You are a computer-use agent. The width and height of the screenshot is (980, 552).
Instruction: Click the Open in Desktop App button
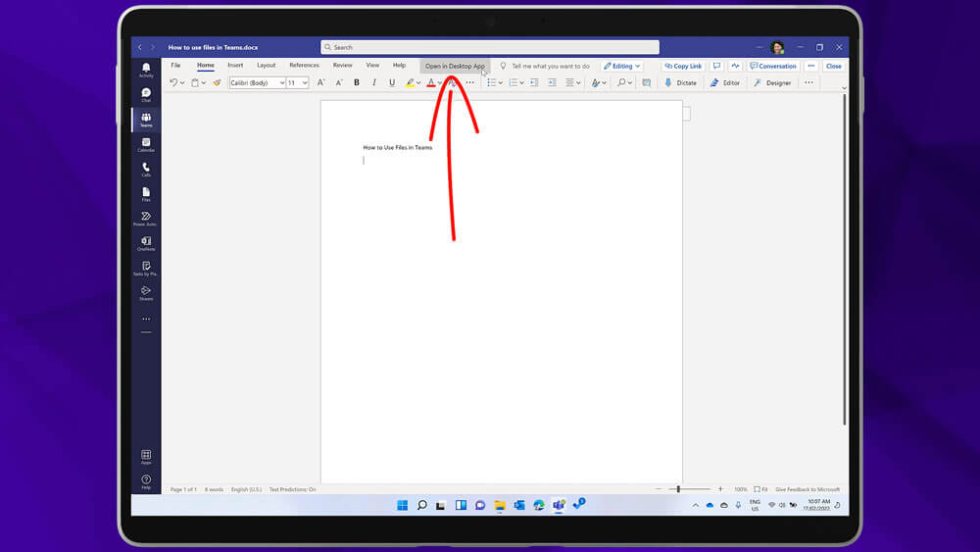click(455, 66)
